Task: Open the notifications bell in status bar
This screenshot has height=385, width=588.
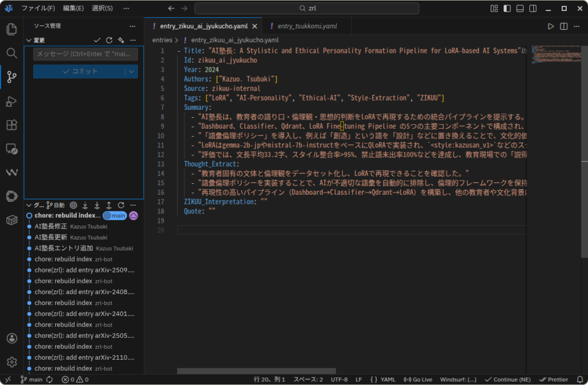Action: click(579, 379)
